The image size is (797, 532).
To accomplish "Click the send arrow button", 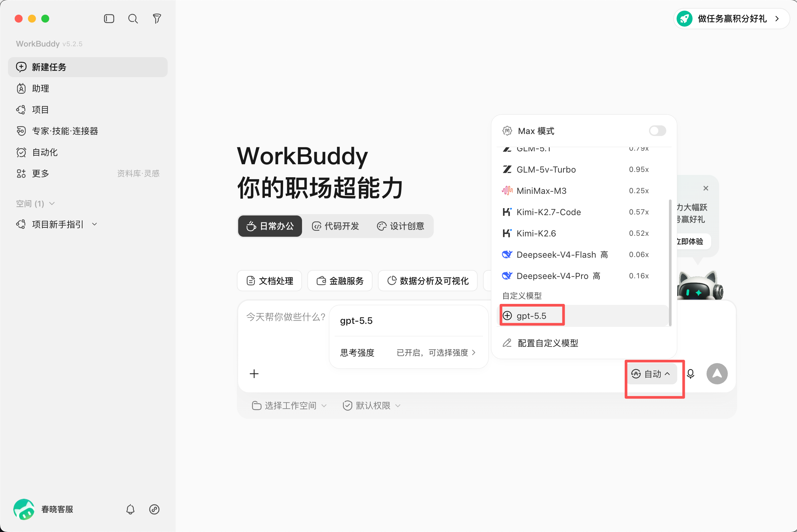I will tap(717, 373).
